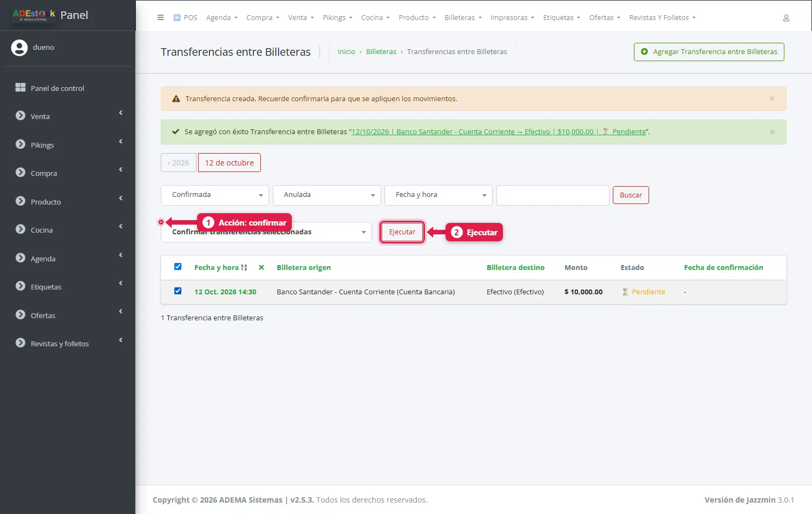Image resolution: width=812 pixels, height=514 pixels.
Task: Select the 12 de octubre date filter
Action: [x=230, y=163]
